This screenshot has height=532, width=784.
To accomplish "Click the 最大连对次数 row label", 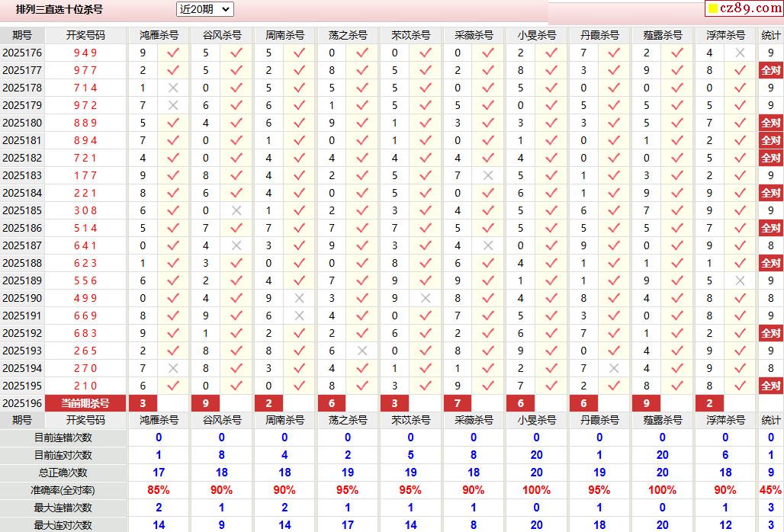I will click(63, 525).
